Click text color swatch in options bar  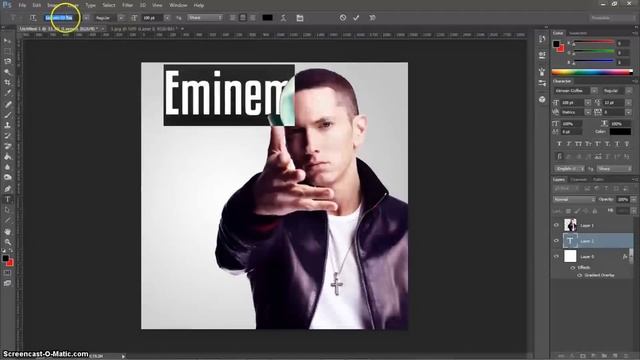click(267, 18)
